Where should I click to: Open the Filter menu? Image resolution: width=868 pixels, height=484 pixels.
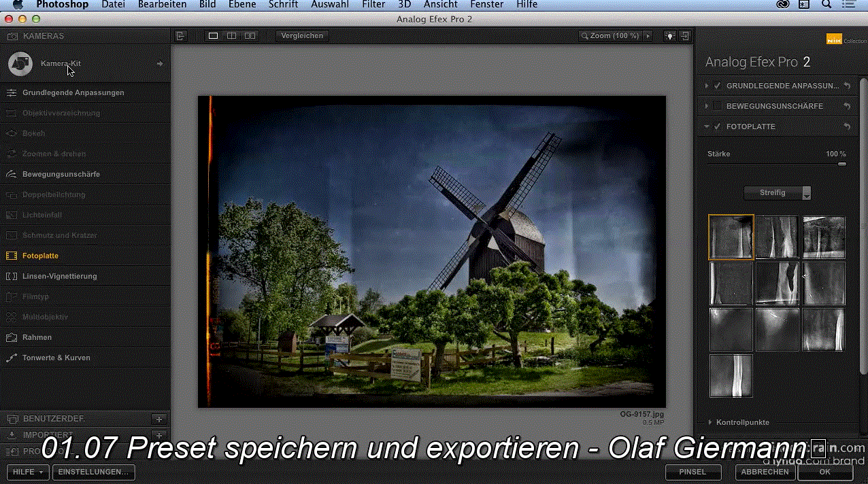[373, 5]
